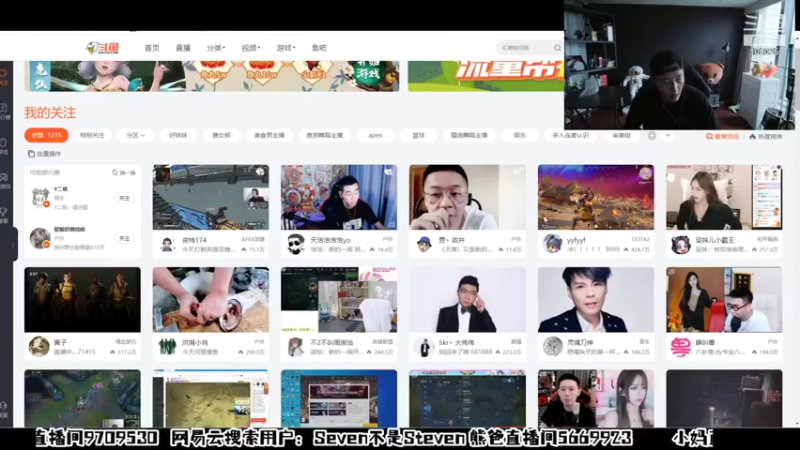Open 洪湖小肖 stream thumbnail
Viewport: 800px width, 450px height.
tap(211, 300)
